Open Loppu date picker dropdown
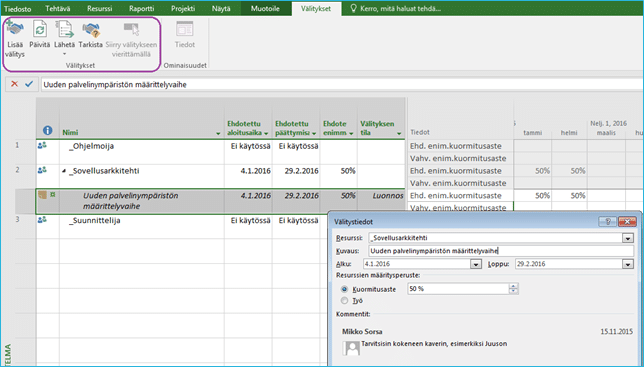Viewport: 644px width, 367px height. (x=628, y=264)
